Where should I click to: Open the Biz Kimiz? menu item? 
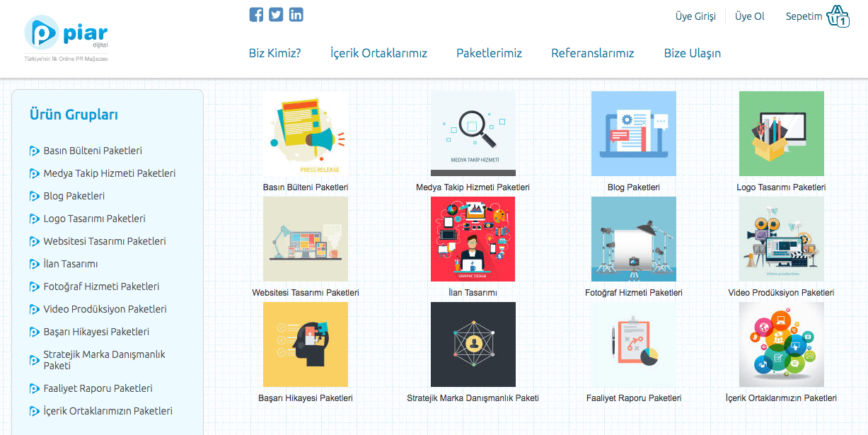tap(274, 53)
